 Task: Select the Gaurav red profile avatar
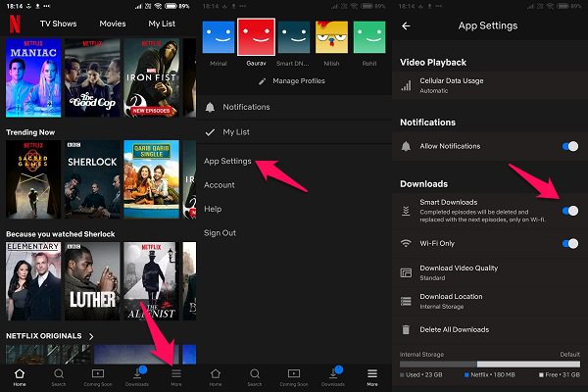256,37
